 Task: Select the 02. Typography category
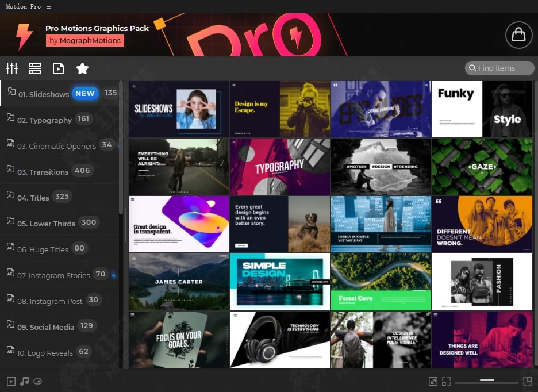point(60,119)
